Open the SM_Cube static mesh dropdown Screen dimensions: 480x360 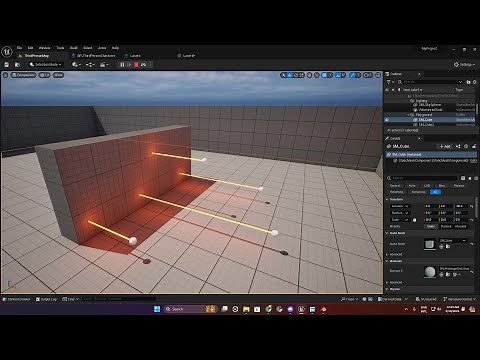click(453, 240)
